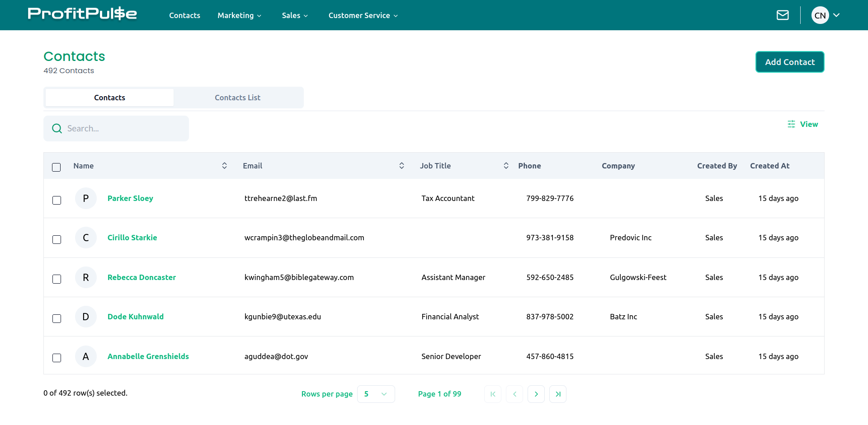Click the CN user avatar
Viewport: 868px width, 425px height.
point(820,15)
